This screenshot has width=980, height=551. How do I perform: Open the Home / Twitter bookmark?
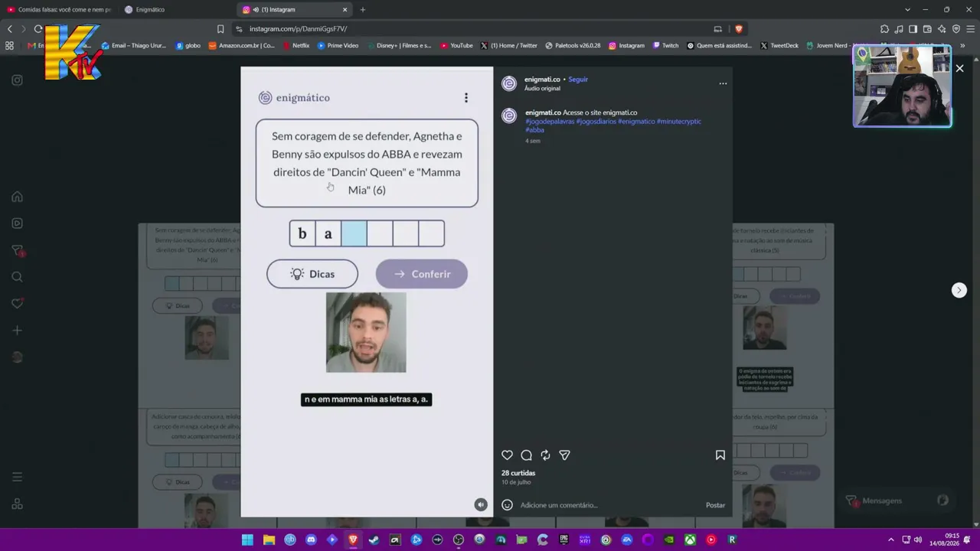pos(509,46)
